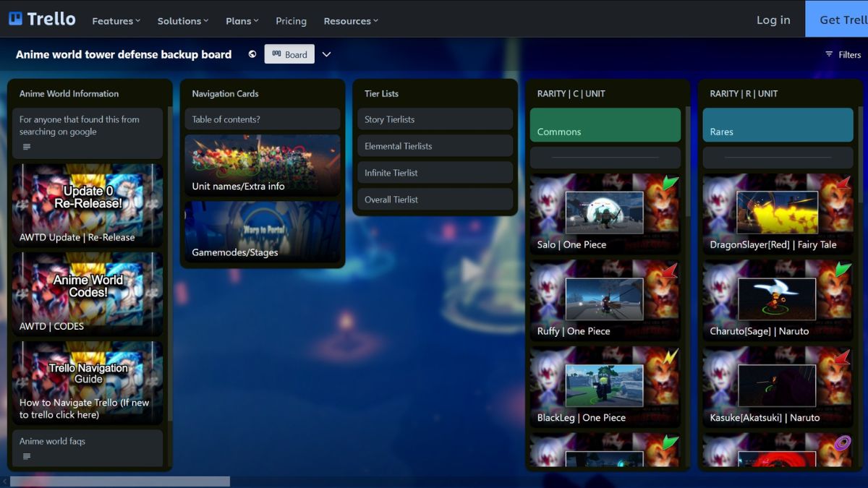The image size is (868, 488).
Task: Click the globe visibility icon beside board title
Action: click(252, 54)
